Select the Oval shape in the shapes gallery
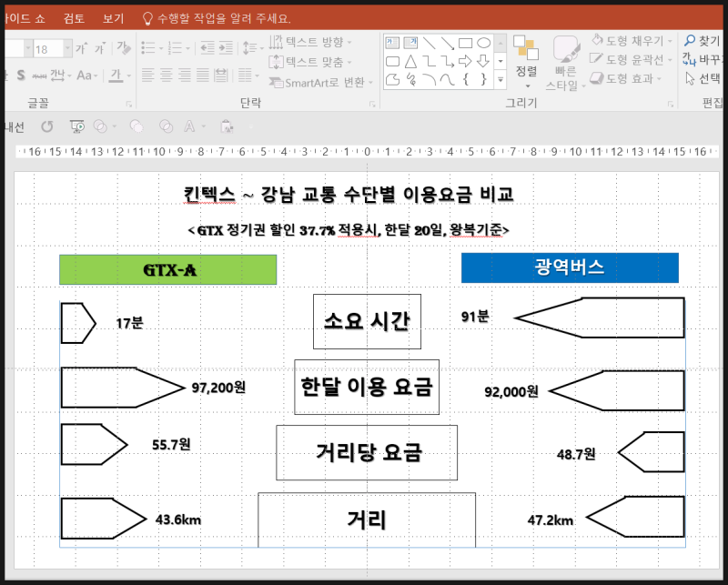Screen dimensions: 728x585 coord(484,43)
